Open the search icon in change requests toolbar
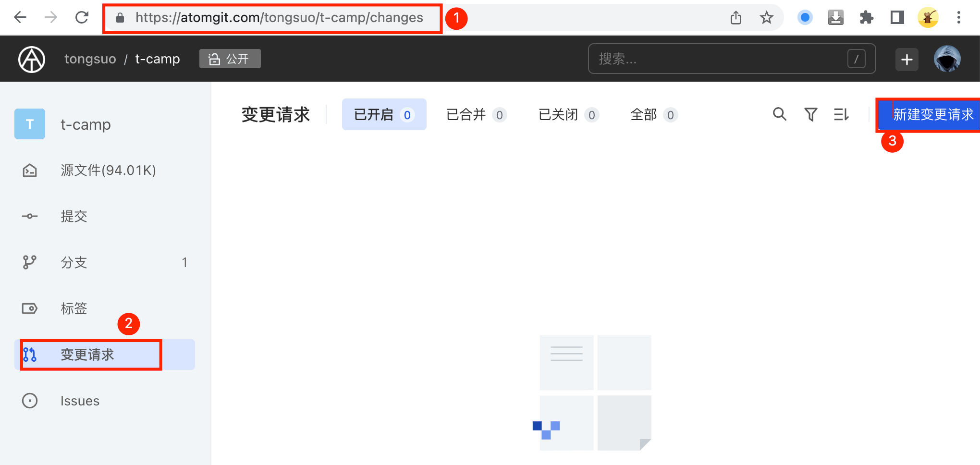The width and height of the screenshot is (980, 465). click(779, 114)
